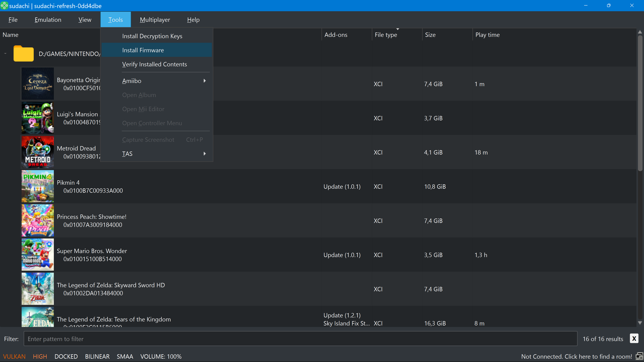Select Skyward Sword HD cover thumbnail

tap(38, 289)
